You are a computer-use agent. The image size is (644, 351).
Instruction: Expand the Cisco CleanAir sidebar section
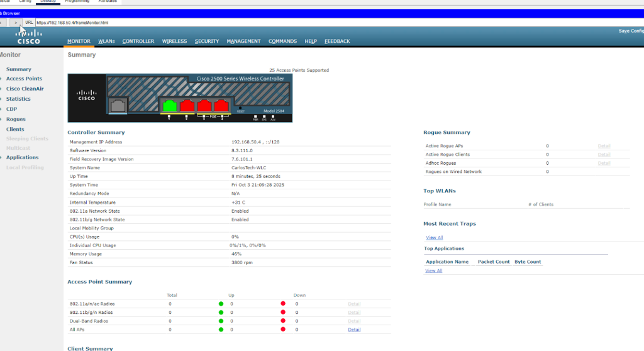pyautogui.click(x=25, y=89)
